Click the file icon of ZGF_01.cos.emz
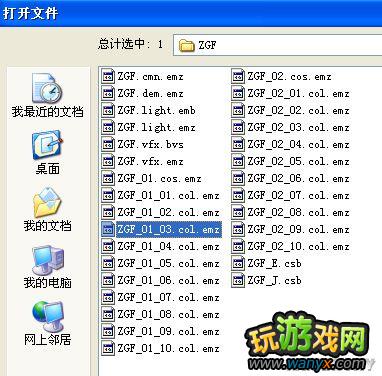The height and width of the screenshot is (376, 382). 108,178
